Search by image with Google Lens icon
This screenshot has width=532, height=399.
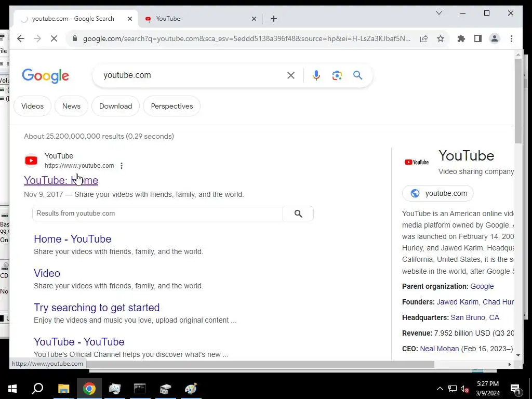337,75
